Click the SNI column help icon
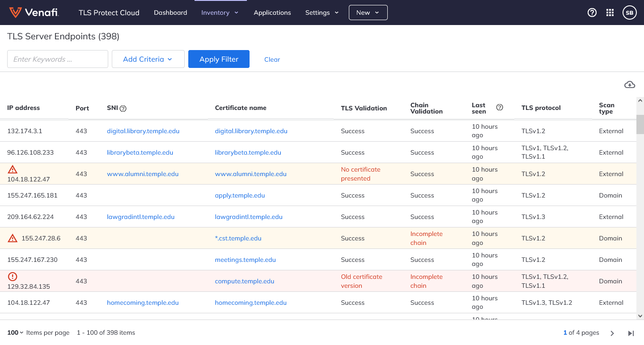The image size is (644, 345). 123,108
